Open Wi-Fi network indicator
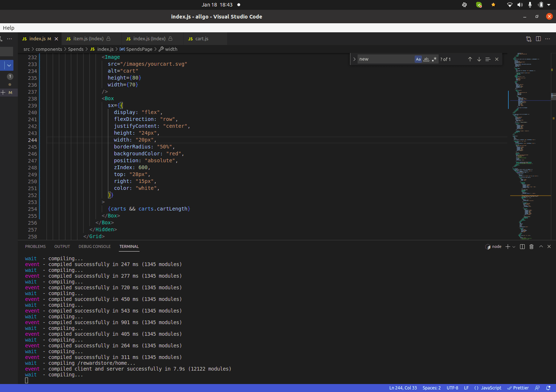The width and height of the screenshot is (556, 392). [509, 5]
